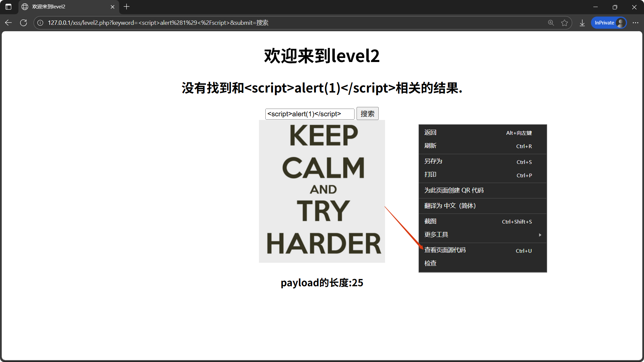Click the page refresh icon
This screenshot has width=644, height=362.
tap(23, 23)
